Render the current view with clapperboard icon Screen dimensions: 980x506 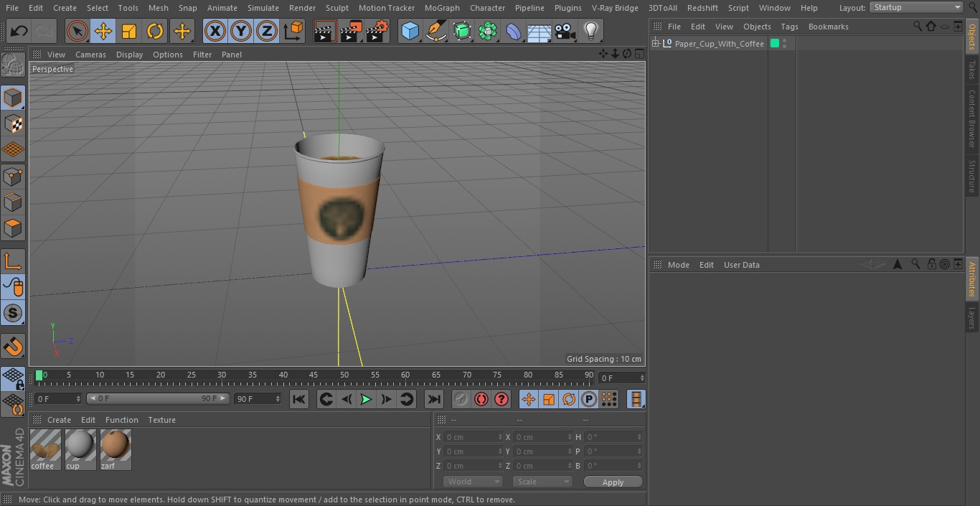pyautogui.click(x=325, y=31)
